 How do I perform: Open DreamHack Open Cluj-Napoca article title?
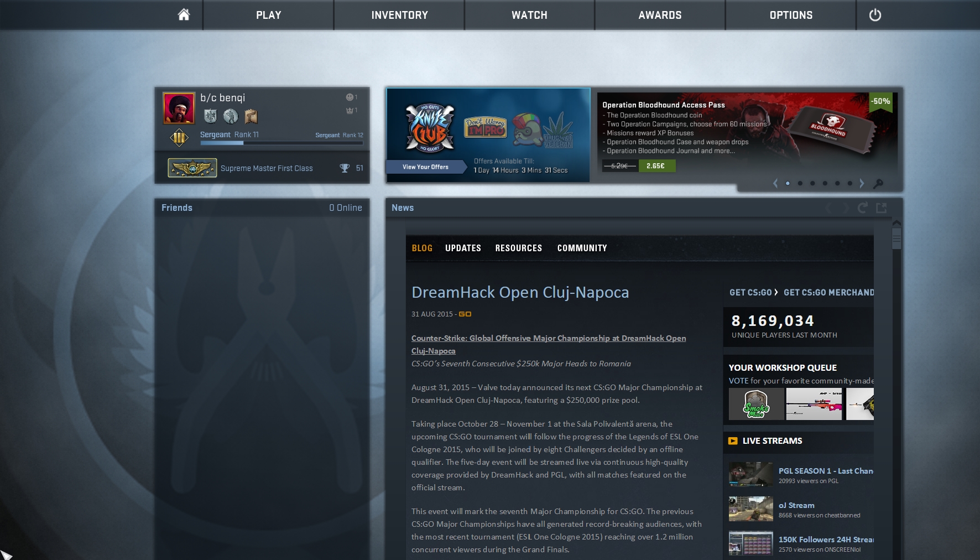click(520, 292)
